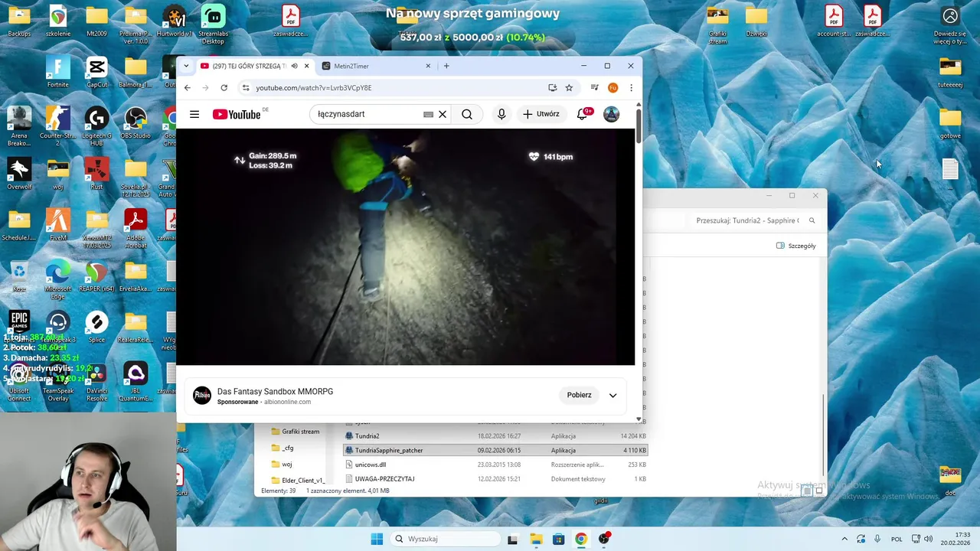Mute the YouTube tab via its speaker icon
Image resolution: width=980 pixels, height=551 pixels.
(x=294, y=66)
